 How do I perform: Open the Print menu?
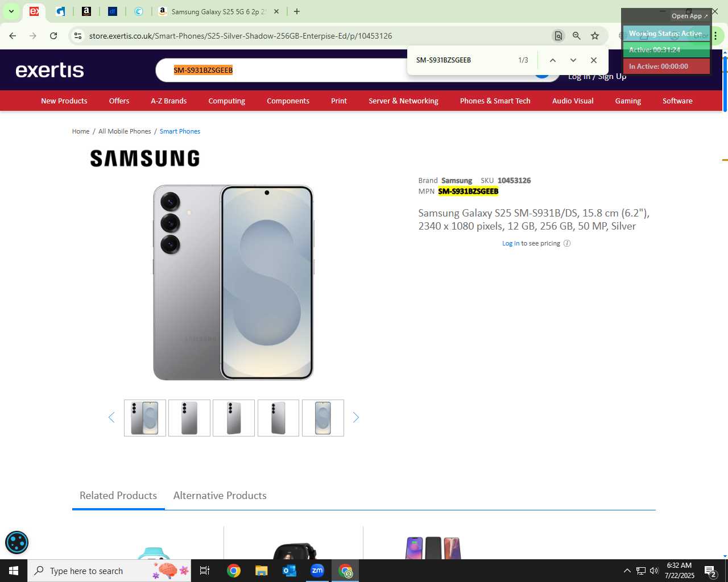[339, 101]
